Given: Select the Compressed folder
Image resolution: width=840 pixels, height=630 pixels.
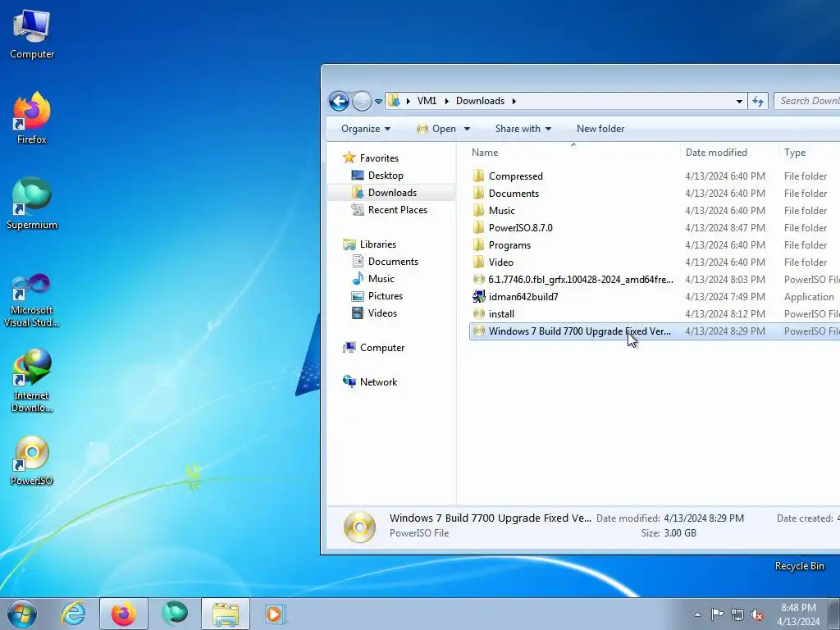Looking at the screenshot, I should [515, 176].
